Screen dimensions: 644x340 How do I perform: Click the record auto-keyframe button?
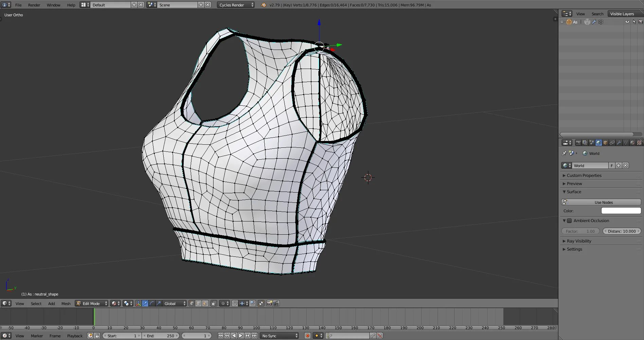(308, 336)
